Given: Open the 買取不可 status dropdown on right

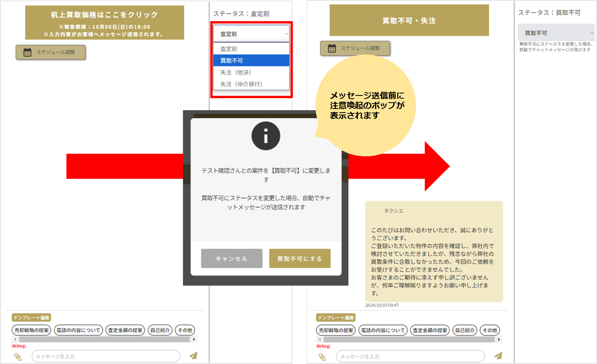Looking at the screenshot, I should pyautogui.click(x=556, y=33).
